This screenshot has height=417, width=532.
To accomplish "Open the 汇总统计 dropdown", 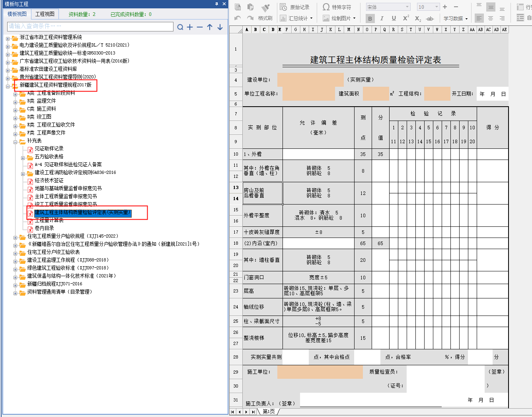I will click(x=296, y=18).
